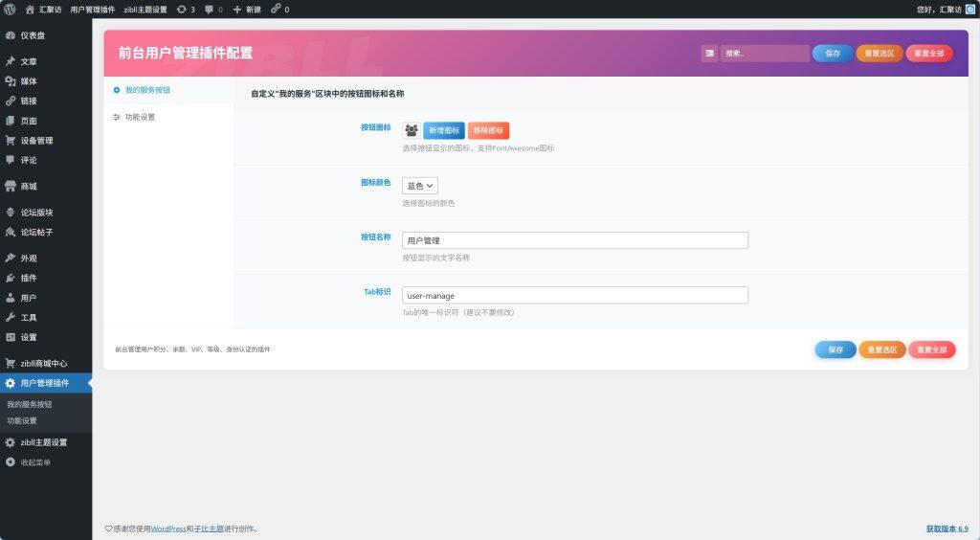Open 用户 users menu
Viewport: 980px width, 540px height.
(x=46, y=298)
